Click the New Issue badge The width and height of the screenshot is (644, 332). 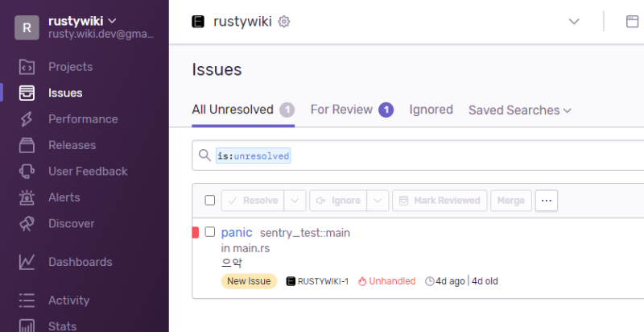[249, 281]
